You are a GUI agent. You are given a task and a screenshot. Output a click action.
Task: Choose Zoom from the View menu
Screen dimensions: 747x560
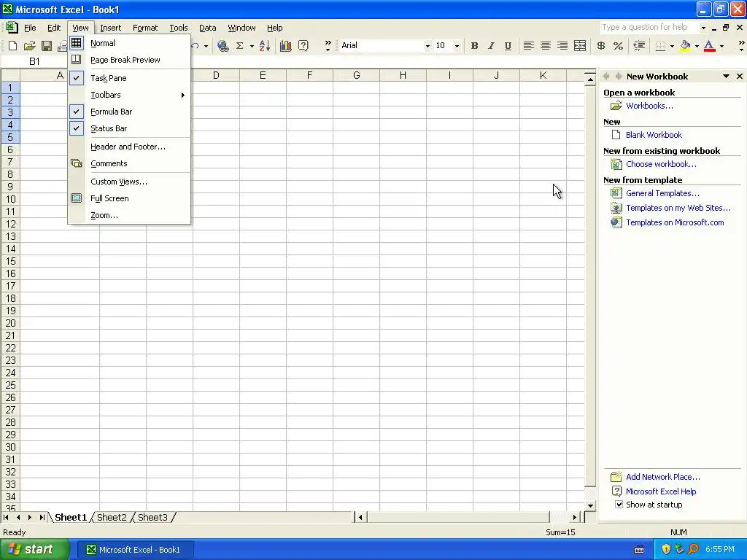(129, 215)
